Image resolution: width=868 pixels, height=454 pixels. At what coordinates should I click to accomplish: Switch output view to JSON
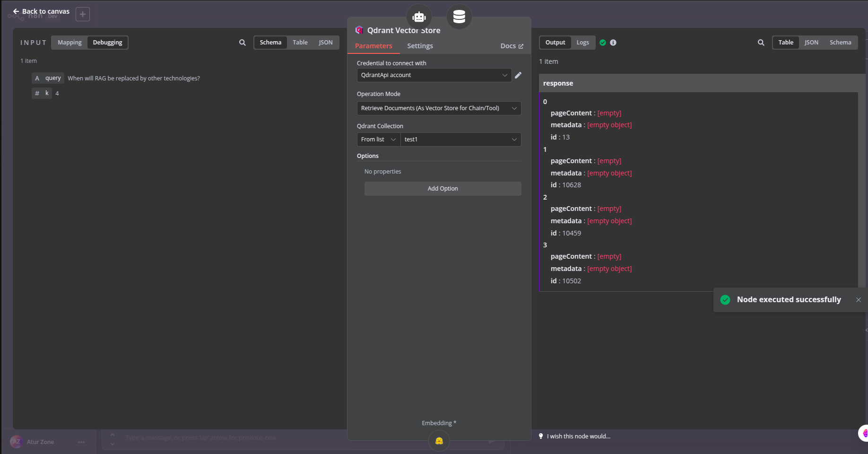811,43
